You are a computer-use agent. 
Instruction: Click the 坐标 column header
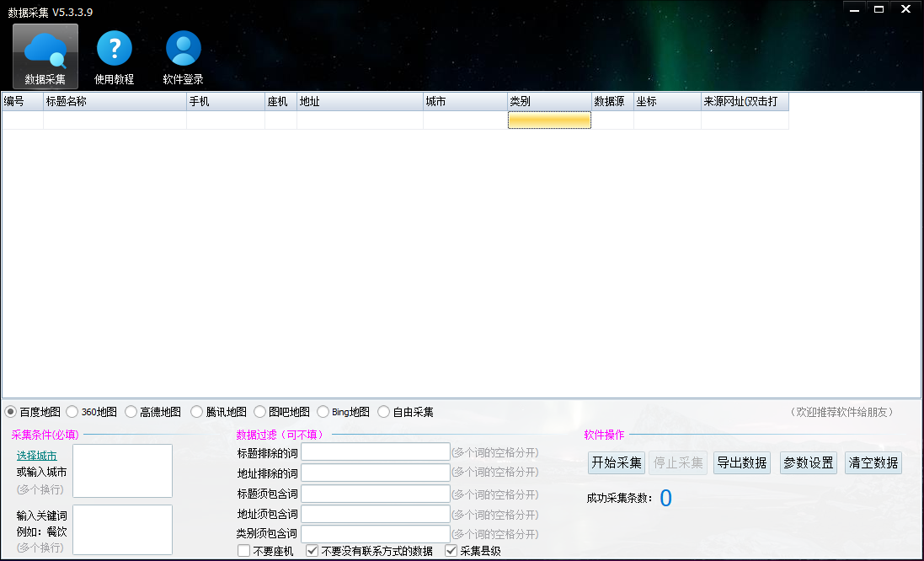tap(668, 101)
